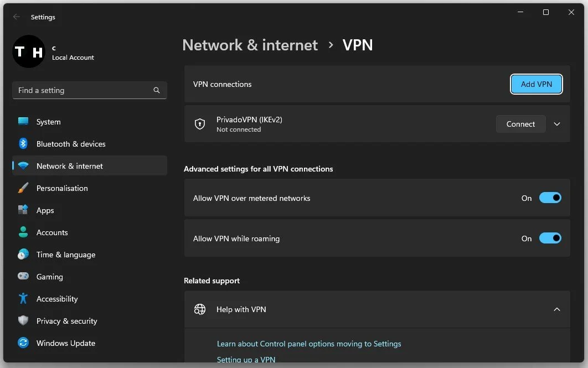
Task: Click the Gaming controller icon
Action: tap(23, 276)
